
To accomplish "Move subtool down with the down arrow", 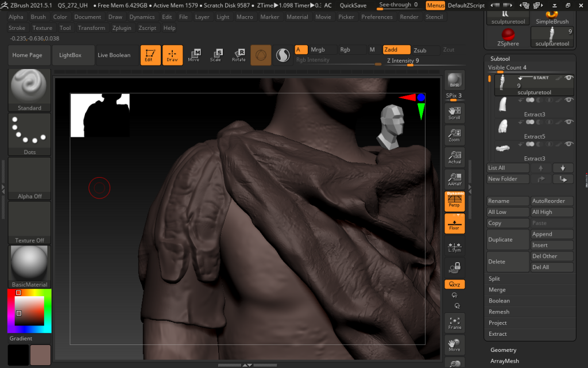I will click(x=563, y=168).
